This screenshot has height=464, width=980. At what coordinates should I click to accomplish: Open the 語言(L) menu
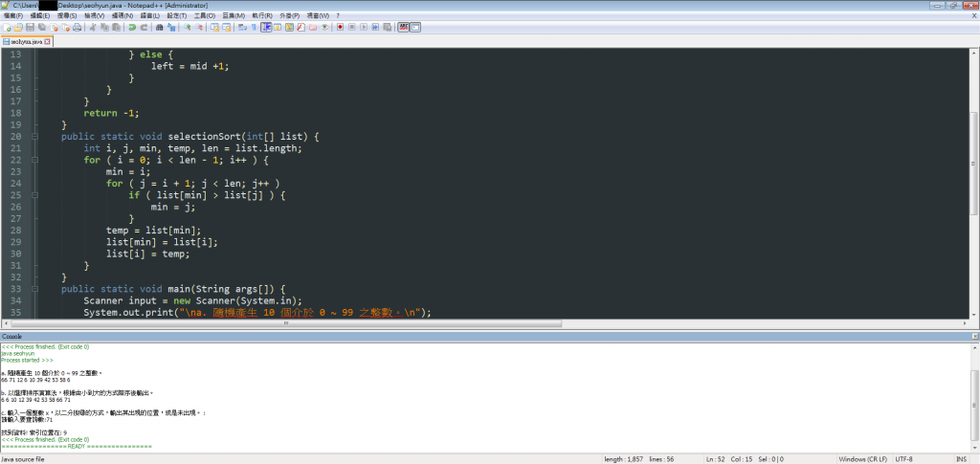pos(149,15)
